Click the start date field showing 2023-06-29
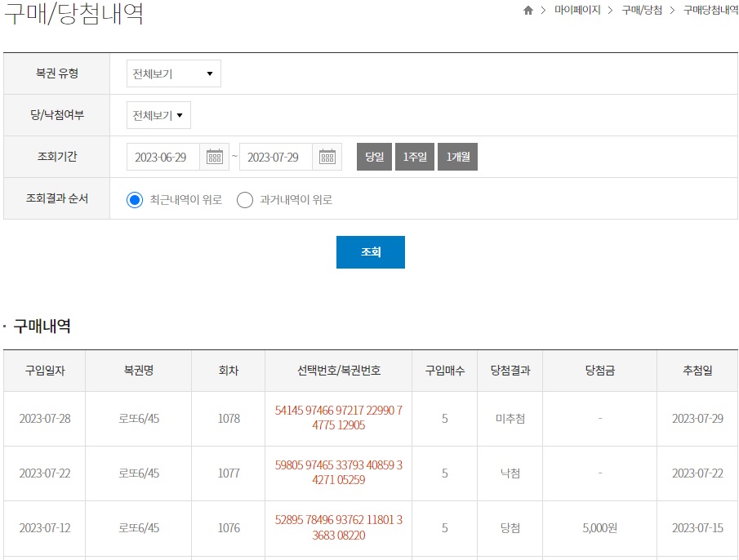The image size is (739, 560). (x=162, y=156)
